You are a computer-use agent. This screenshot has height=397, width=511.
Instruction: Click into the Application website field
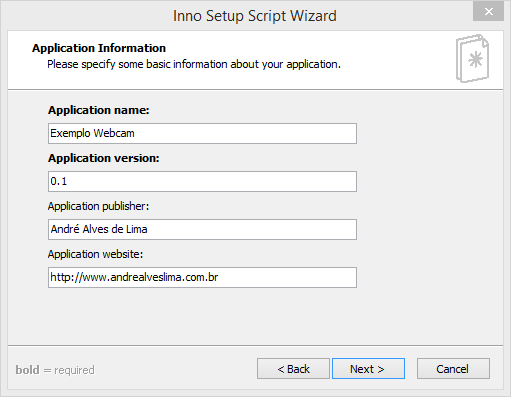coord(202,277)
